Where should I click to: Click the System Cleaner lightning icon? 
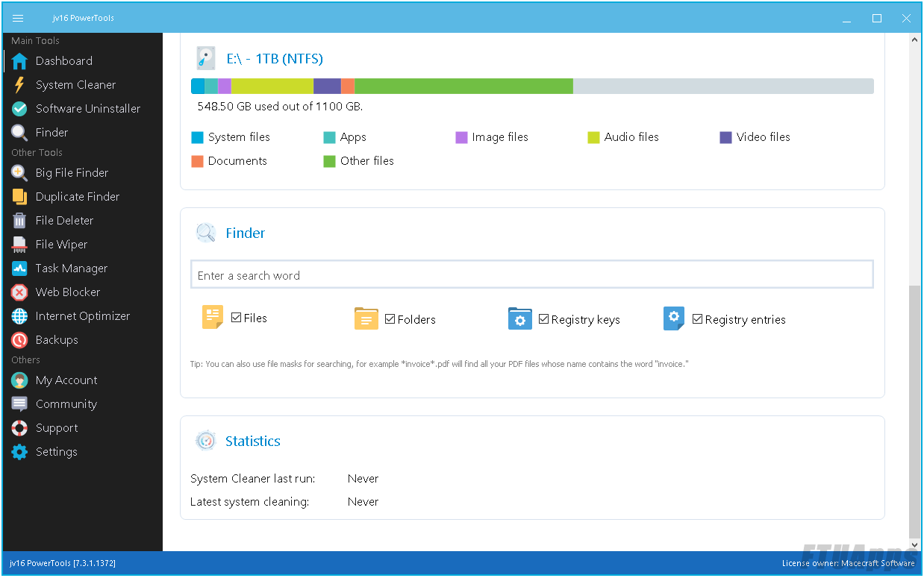tap(19, 85)
